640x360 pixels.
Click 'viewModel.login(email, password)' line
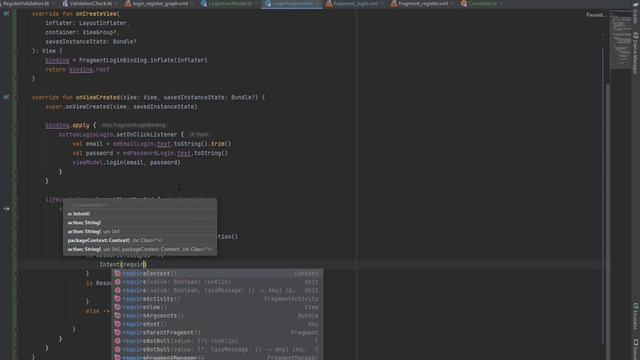coord(126,162)
